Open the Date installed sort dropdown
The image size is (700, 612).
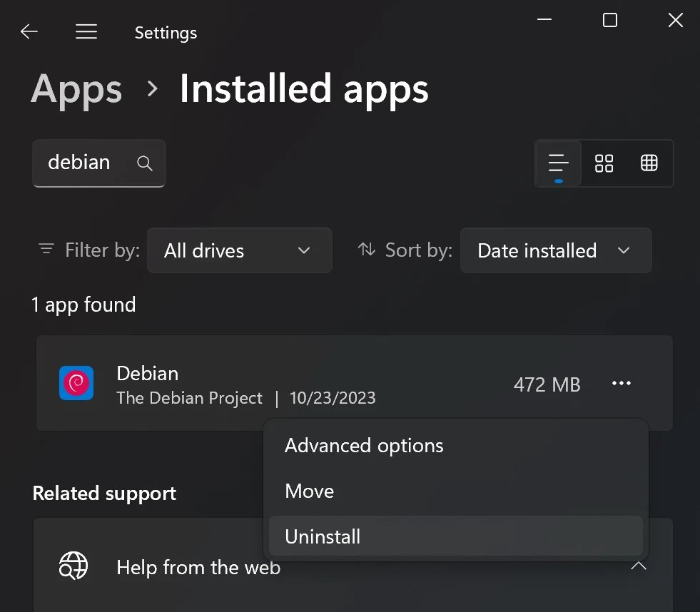(555, 250)
